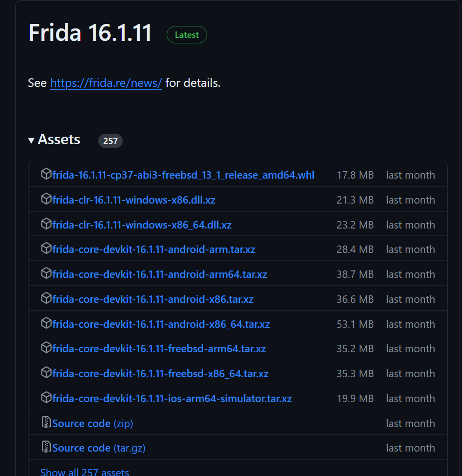This screenshot has width=462, height=476.
Task: Download frida-core-devkit freebsd-x86_64.tar.xz
Action: 160,373
